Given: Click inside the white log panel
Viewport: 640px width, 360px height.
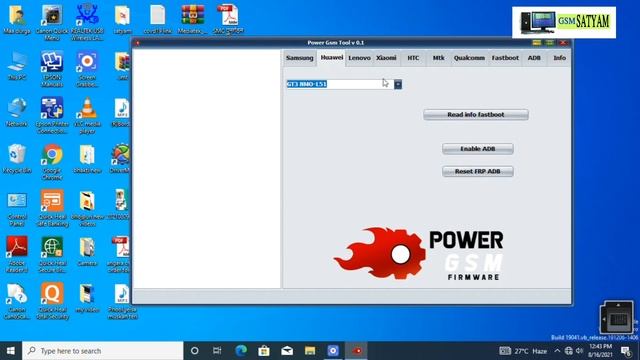Looking at the screenshot, I should tap(207, 169).
